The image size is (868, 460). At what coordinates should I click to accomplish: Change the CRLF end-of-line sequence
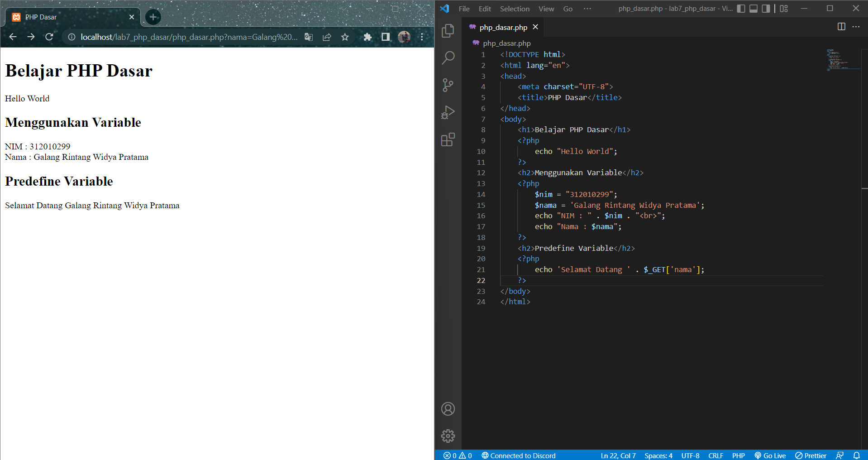[715, 455]
